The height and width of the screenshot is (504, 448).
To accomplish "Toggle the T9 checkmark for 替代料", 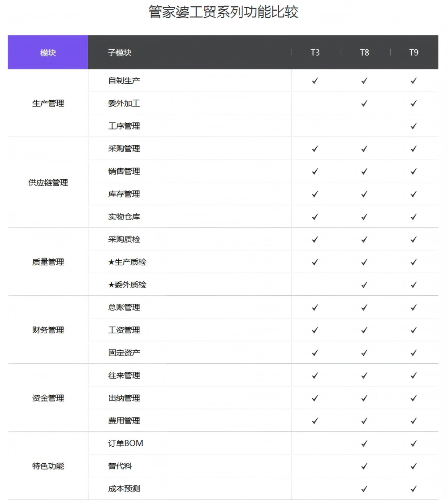I will (414, 466).
